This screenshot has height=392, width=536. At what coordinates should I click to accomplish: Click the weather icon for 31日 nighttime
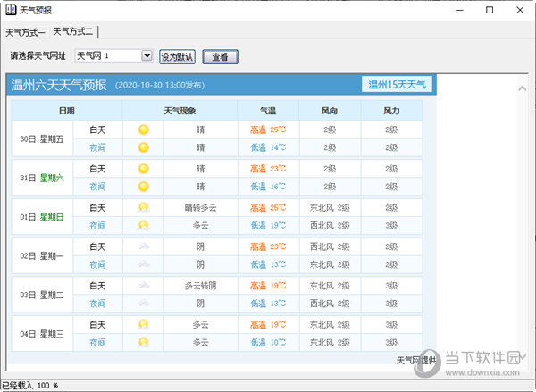(143, 187)
